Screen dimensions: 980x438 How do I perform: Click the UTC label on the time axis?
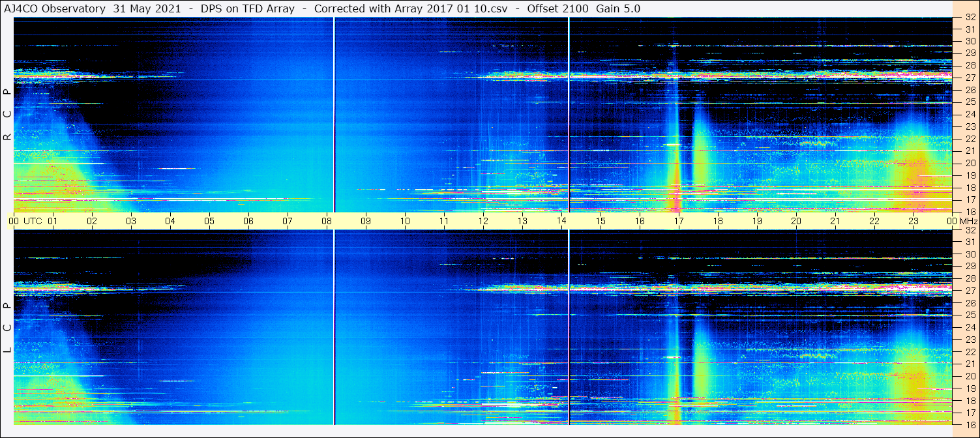point(33,221)
